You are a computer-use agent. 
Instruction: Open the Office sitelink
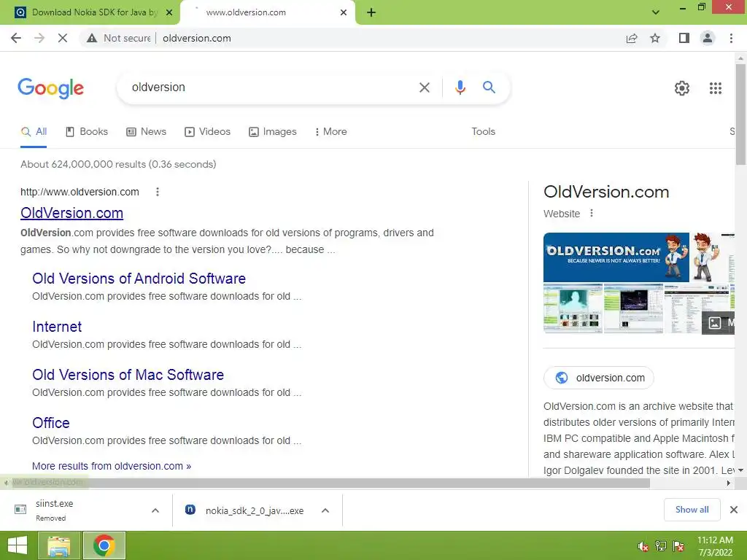click(x=51, y=423)
